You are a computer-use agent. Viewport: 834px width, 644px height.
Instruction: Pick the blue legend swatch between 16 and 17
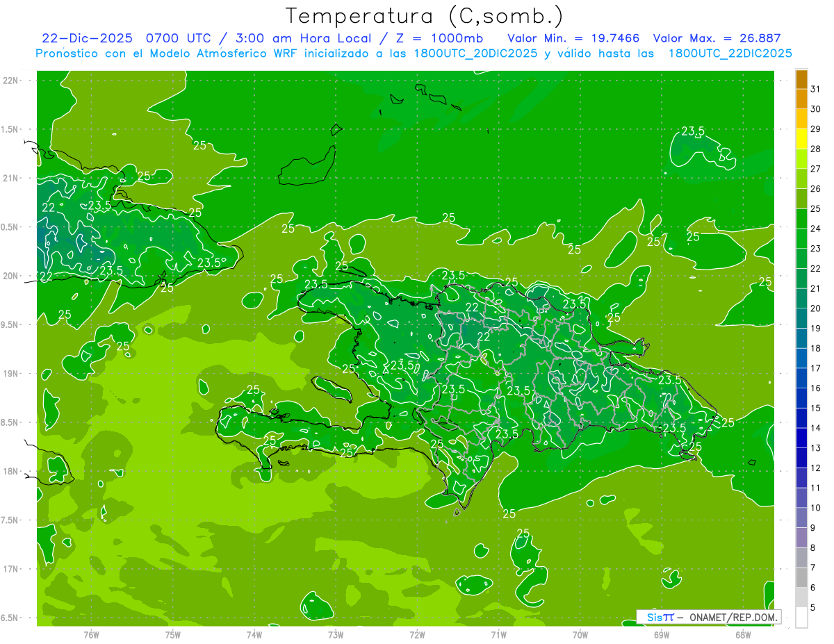coord(801,378)
